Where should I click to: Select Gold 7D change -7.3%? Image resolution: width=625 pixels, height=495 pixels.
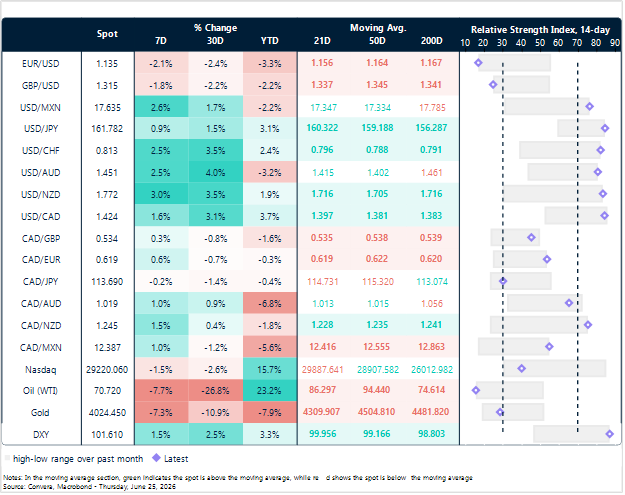[161, 412]
